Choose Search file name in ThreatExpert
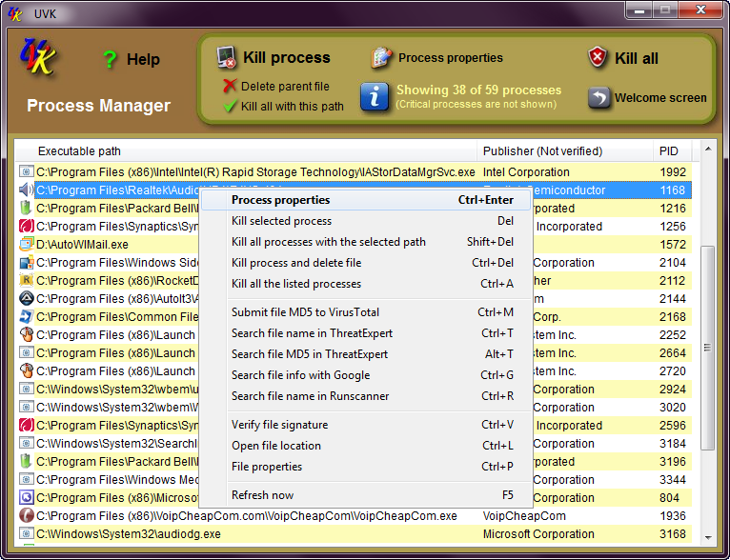The width and height of the screenshot is (730, 560). tap(366, 333)
